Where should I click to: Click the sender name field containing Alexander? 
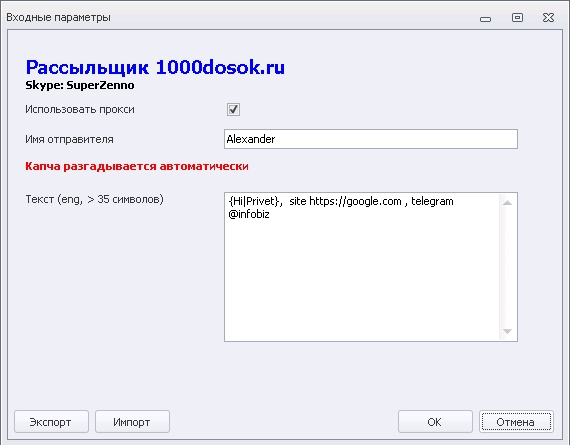371,139
